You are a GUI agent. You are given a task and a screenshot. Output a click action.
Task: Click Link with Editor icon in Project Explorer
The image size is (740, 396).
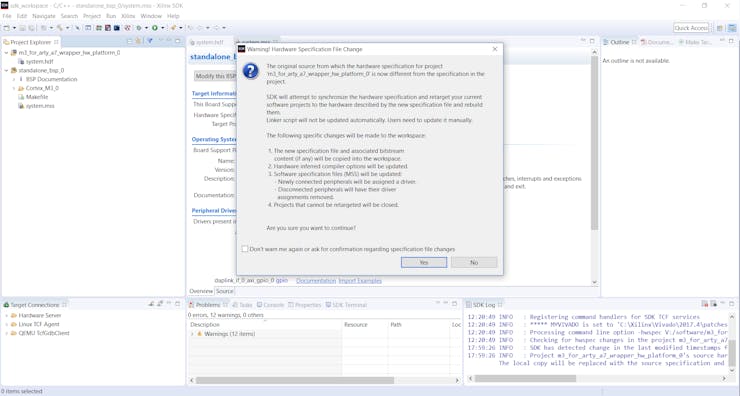click(x=138, y=42)
